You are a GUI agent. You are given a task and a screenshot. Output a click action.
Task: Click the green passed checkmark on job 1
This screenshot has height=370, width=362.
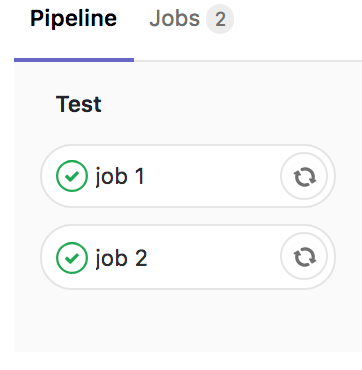(x=72, y=176)
